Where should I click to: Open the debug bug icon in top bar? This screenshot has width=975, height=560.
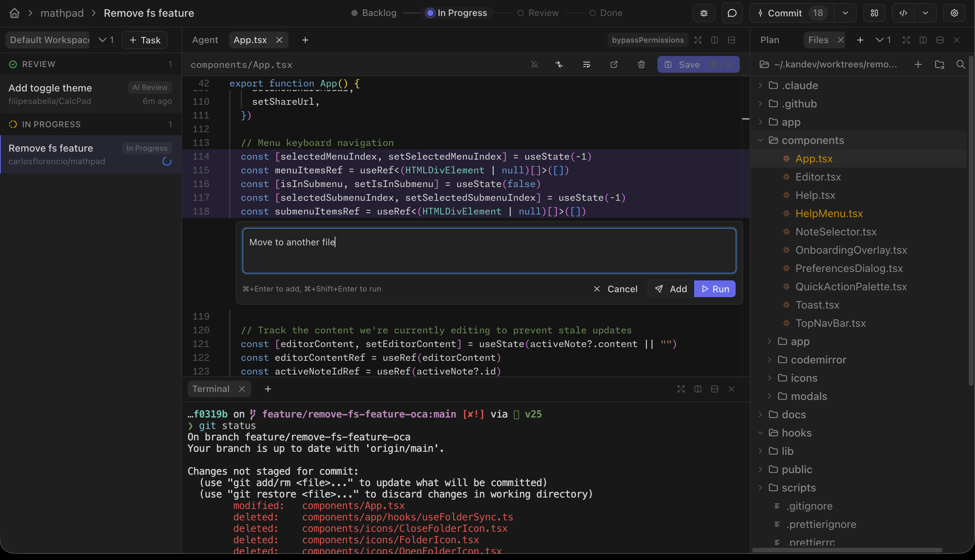click(704, 13)
